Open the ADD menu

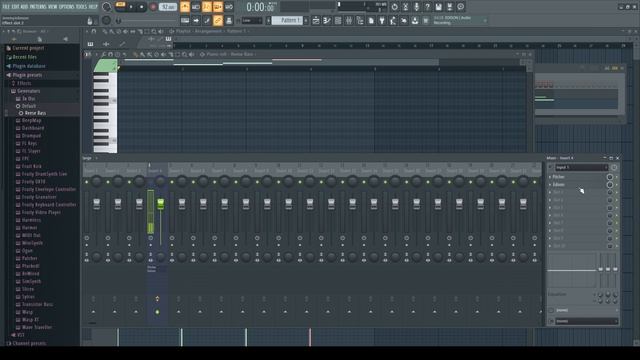[x=24, y=7]
